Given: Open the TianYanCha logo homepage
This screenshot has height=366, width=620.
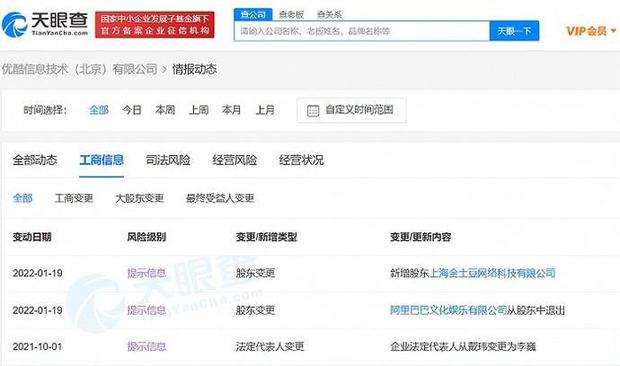Looking at the screenshot, I should click(45, 24).
